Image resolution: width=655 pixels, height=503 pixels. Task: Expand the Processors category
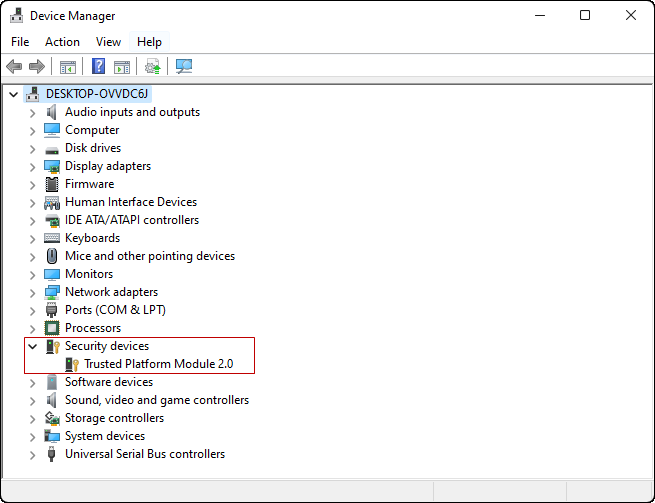tap(33, 328)
